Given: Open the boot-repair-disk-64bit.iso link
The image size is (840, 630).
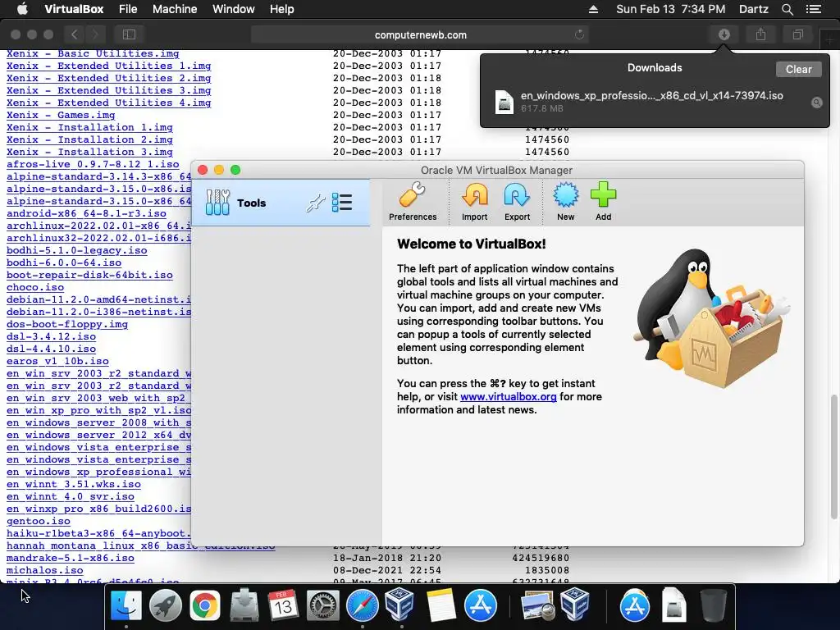Looking at the screenshot, I should click(x=89, y=276).
